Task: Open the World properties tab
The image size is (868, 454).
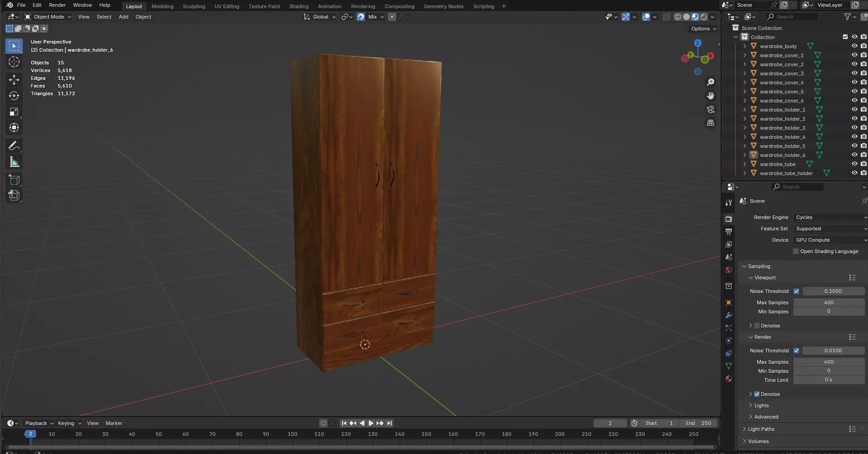Action: pos(729,270)
